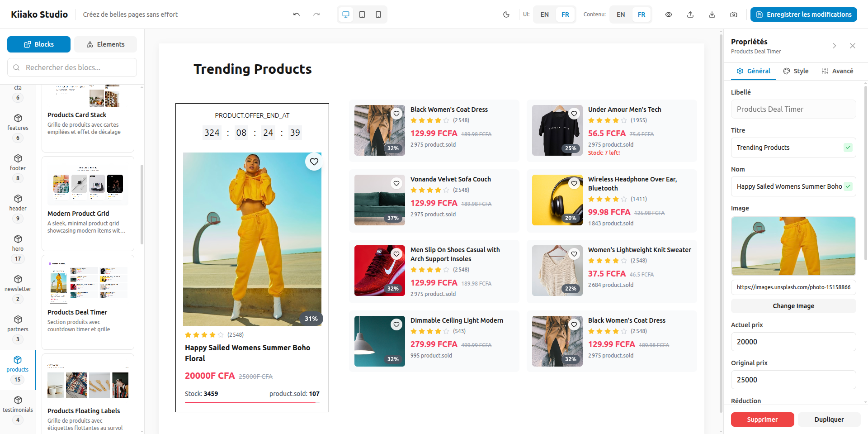Viewport: 868px width, 434px height.
Task: Add the Modern Product Grid block
Action: (x=88, y=204)
